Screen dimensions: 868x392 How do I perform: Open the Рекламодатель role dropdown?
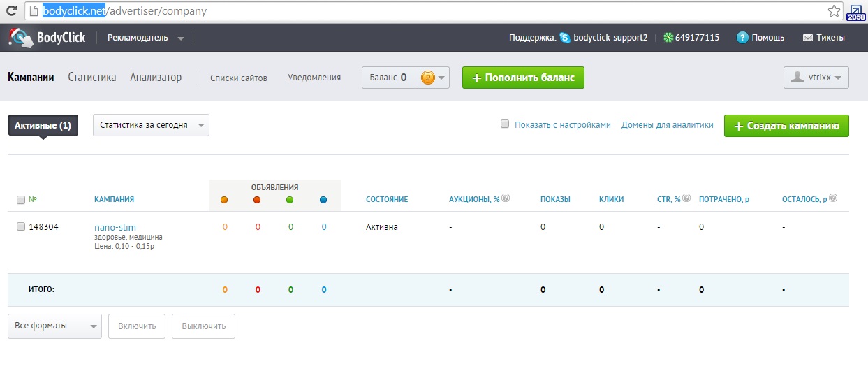pos(145,38)
